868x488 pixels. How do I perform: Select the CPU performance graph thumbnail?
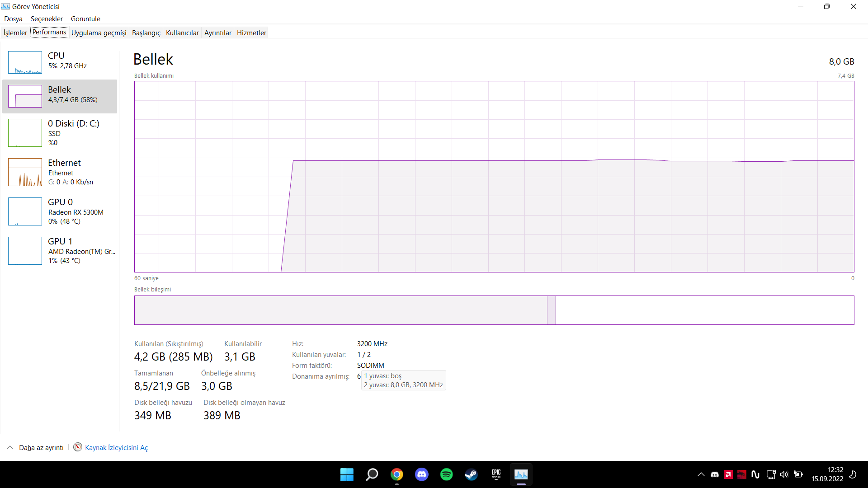click(x=25, y=62)
